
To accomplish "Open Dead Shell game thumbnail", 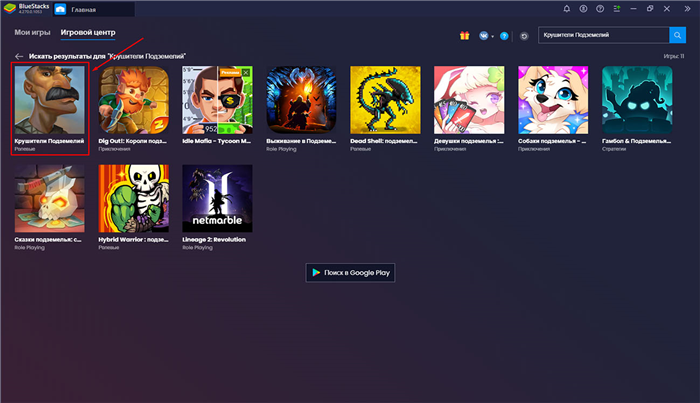I will click(x=385, y=100).
